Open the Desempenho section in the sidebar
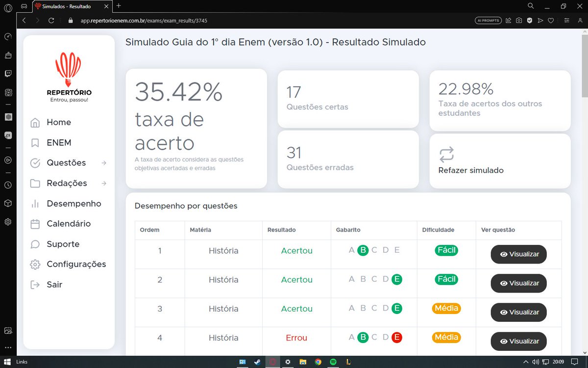The width and height of the screenshot is (588, 368). [x=73, y=203]
